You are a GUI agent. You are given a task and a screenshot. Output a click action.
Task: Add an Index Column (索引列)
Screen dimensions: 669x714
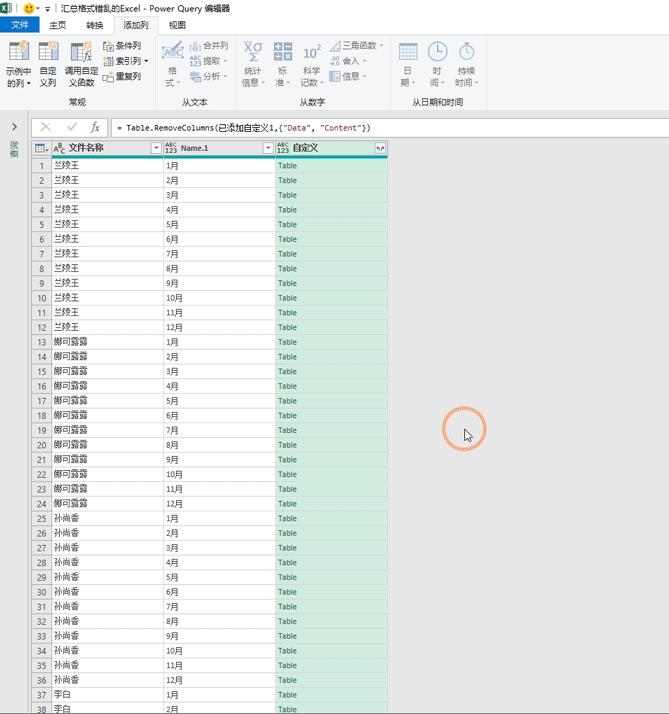click(126, 61)
